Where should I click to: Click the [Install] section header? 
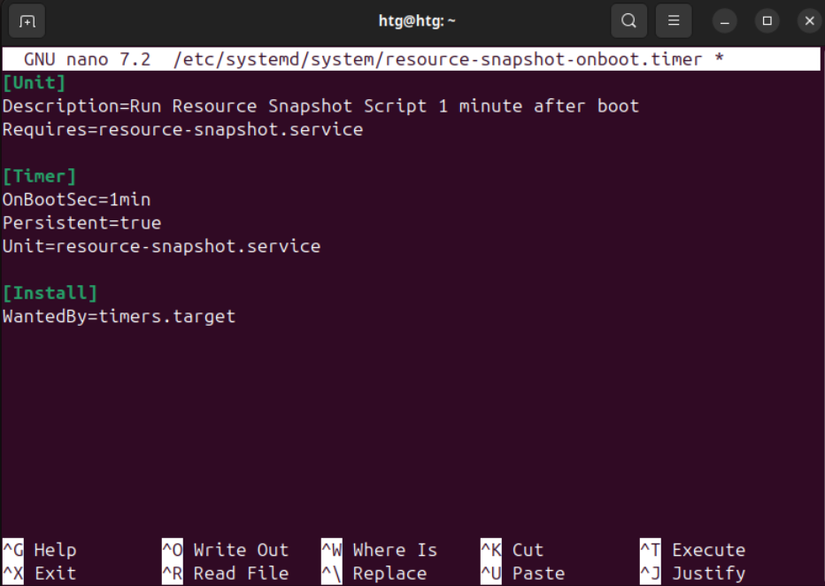coord(50,293)
